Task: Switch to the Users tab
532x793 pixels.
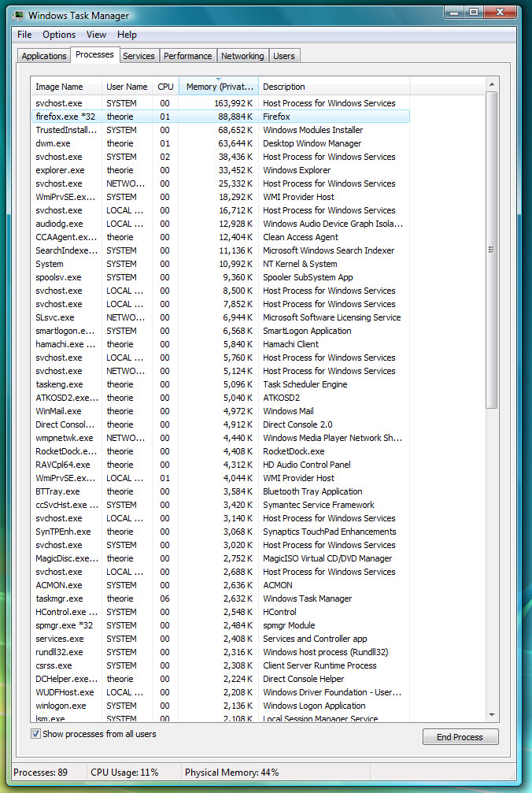Action: [x=284, y=56]
